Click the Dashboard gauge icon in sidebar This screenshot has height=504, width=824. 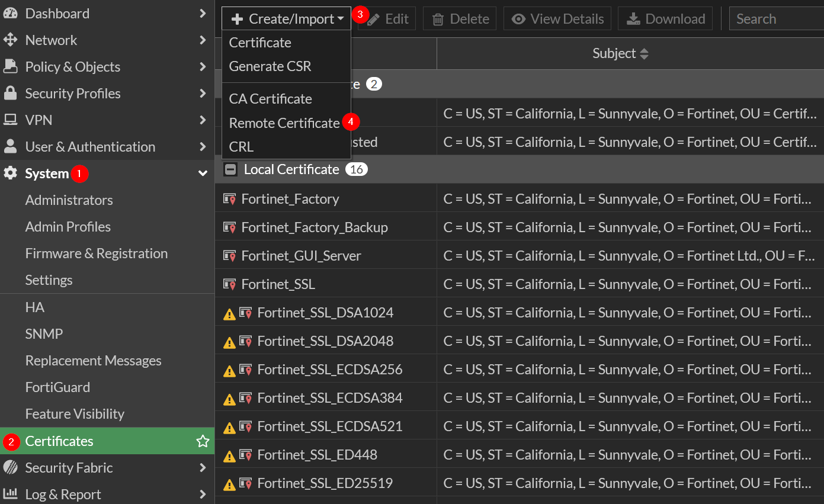click(x=10, y=14)
